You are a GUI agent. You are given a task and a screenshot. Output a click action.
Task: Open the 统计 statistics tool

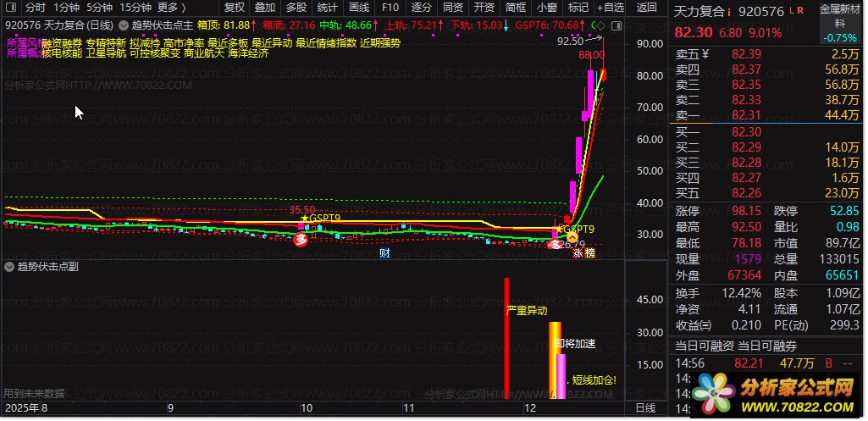click(x=328, y=8)
